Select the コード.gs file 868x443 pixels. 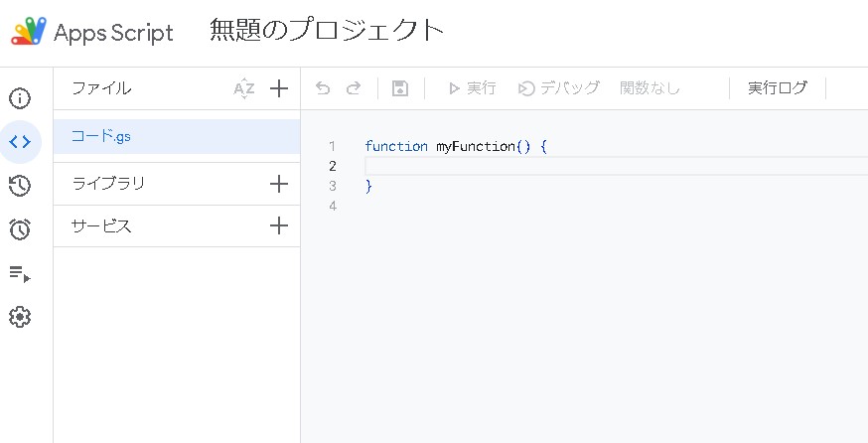tap(101, 136)
